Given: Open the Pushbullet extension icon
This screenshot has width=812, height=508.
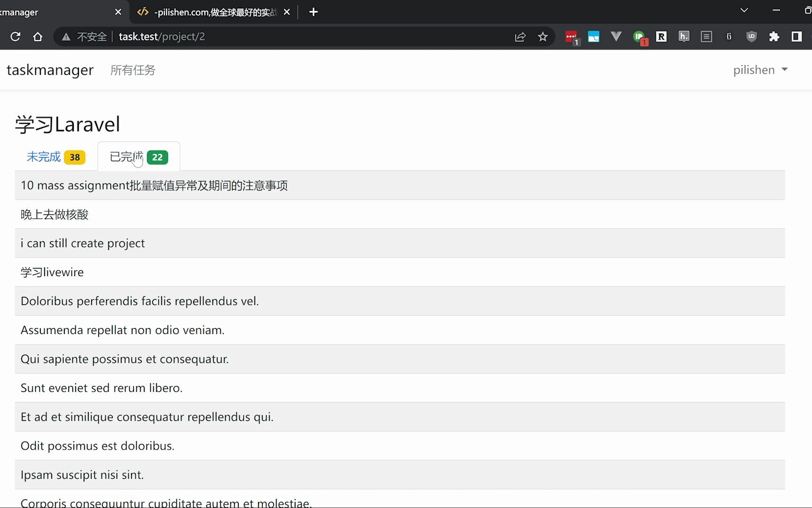Looking at the screenshot, I should point(640,37).
